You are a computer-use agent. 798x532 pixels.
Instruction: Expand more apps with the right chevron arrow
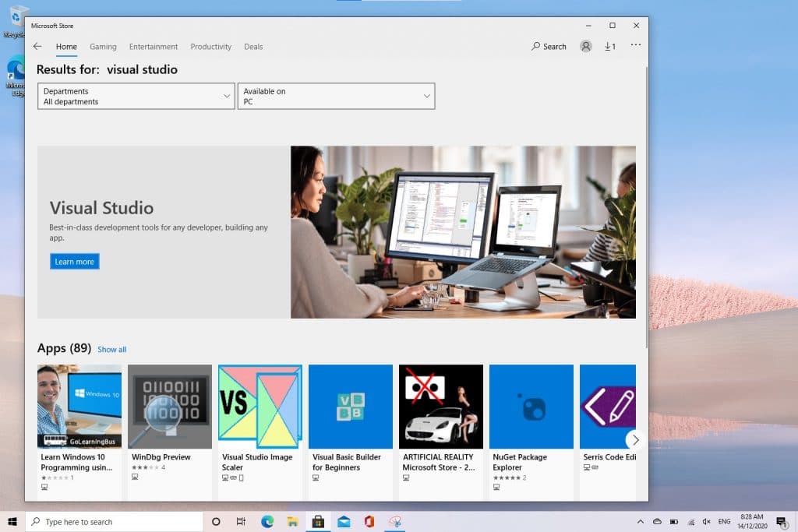635,440
